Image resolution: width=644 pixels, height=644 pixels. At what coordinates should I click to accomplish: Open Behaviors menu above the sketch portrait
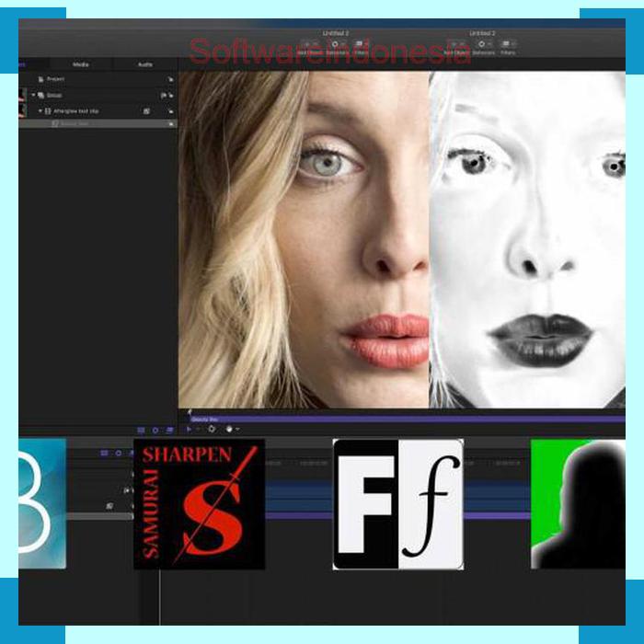pos(483,46)
